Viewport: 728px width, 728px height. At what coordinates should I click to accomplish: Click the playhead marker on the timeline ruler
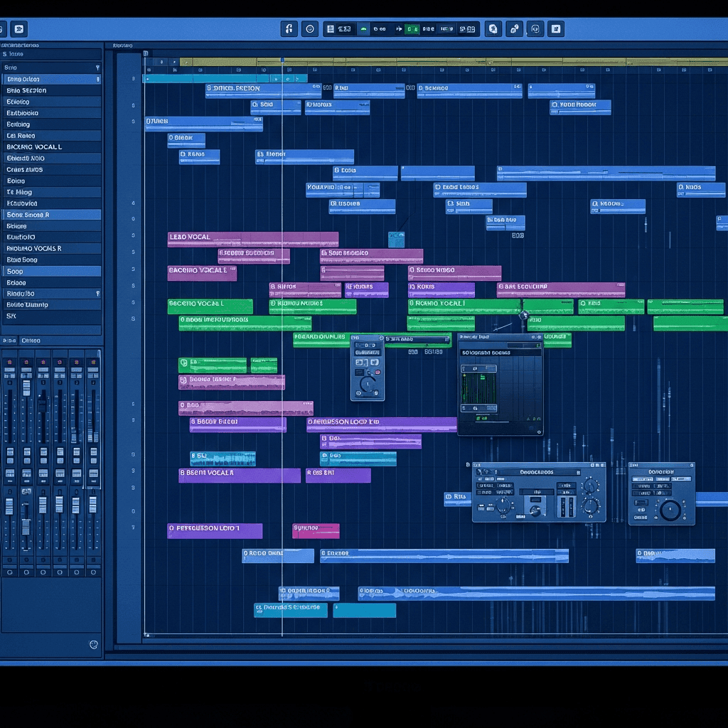[x=282, y=61]
